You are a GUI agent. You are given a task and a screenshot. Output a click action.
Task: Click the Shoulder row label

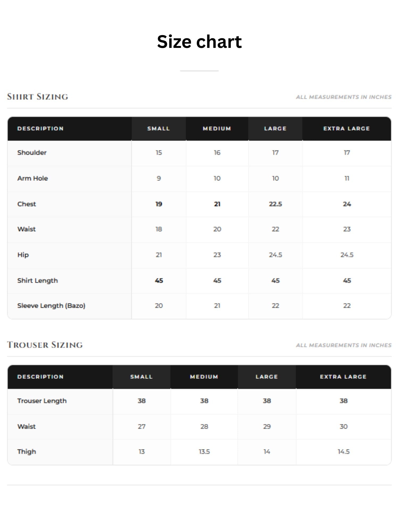click(x=32, y=153)
